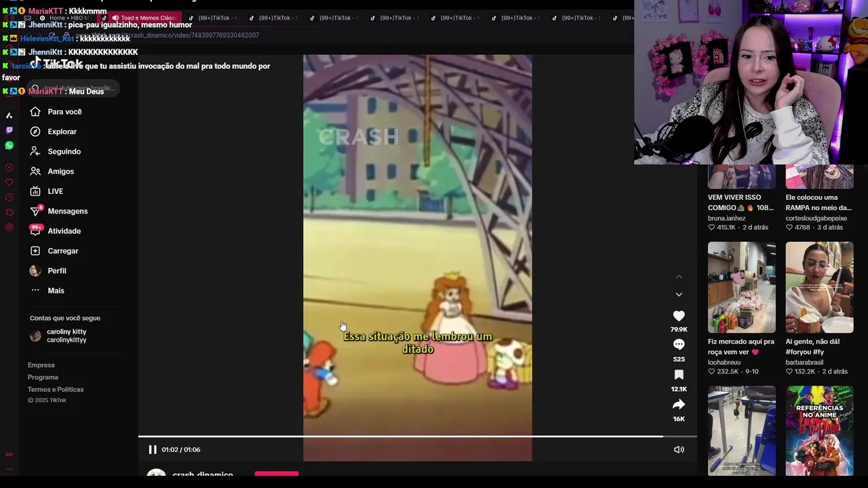Share the video using the arrow icon
Screen dimensions: 868x488
pyautogui.click(x=679, y=405)
